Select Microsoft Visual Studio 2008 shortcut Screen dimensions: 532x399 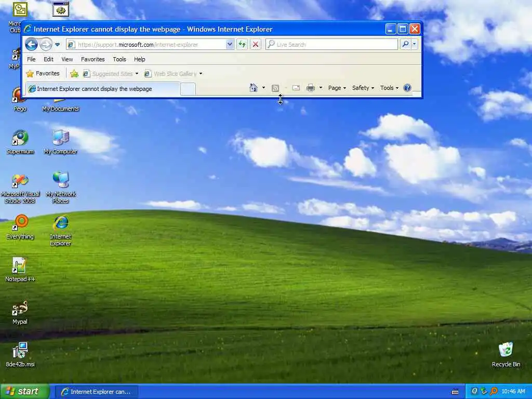coord(20,188)
